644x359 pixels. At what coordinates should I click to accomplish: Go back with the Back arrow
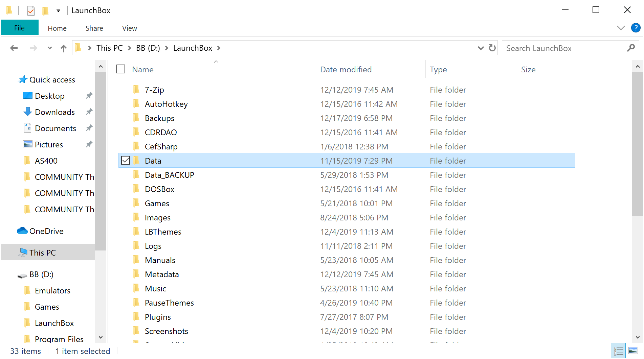(x=14, y=48)
